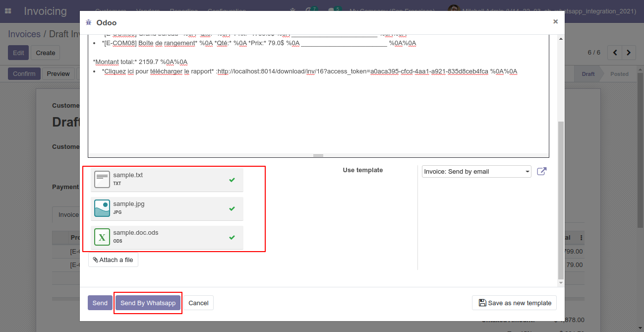Click the sample.txt file icon
The width and height of the screenshot is (644, 332).
102,179
